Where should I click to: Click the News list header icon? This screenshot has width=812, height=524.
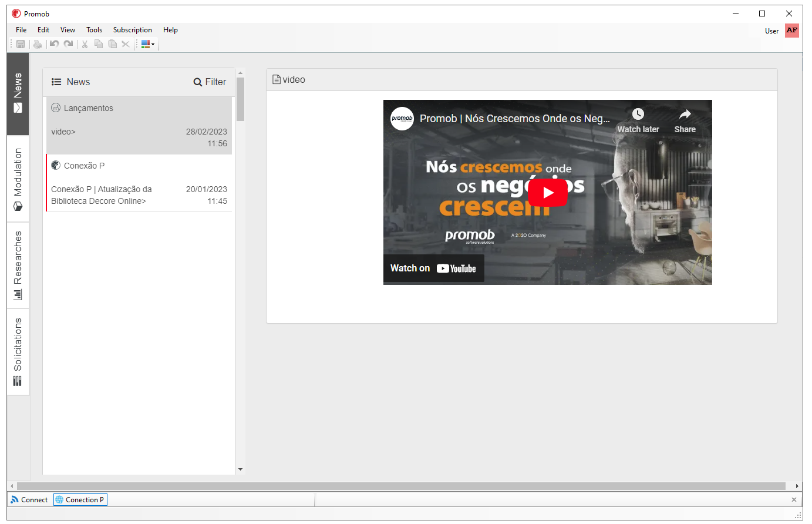(56, 82)
